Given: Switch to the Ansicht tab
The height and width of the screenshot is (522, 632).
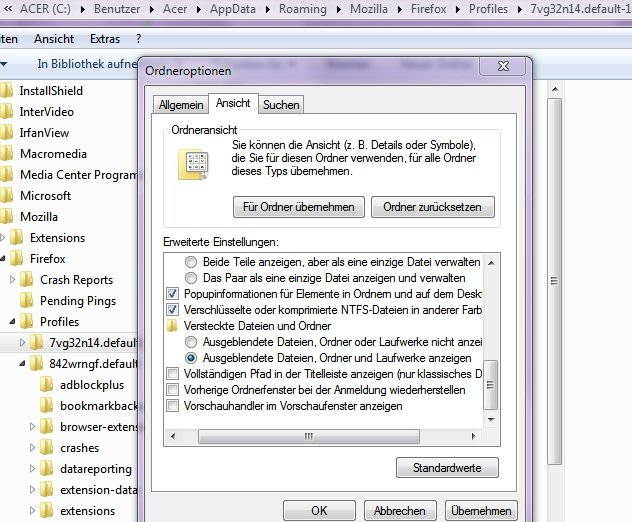Looking at the screenshot, I should coord(233,103).
